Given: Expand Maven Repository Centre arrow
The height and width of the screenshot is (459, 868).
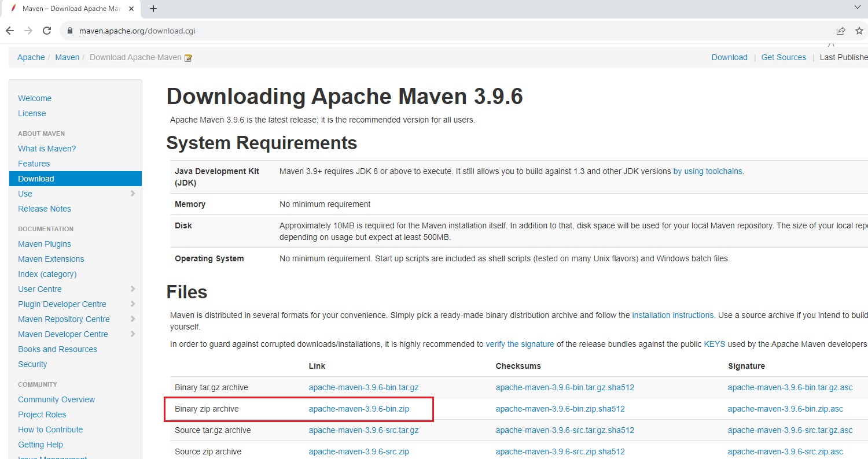Looking at the screenshot, I should click(x=133, y=319).
